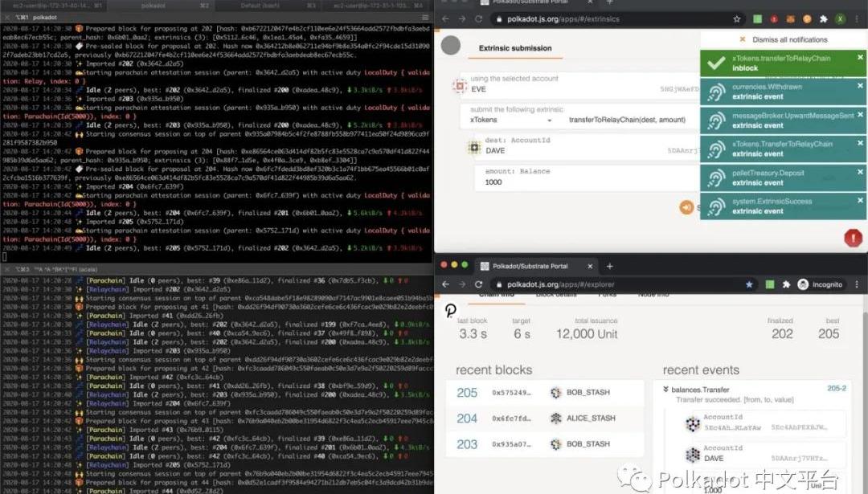Open the explorer browser three-dot menu
This screenshot has width=868, height=494.
pos(857,284)
